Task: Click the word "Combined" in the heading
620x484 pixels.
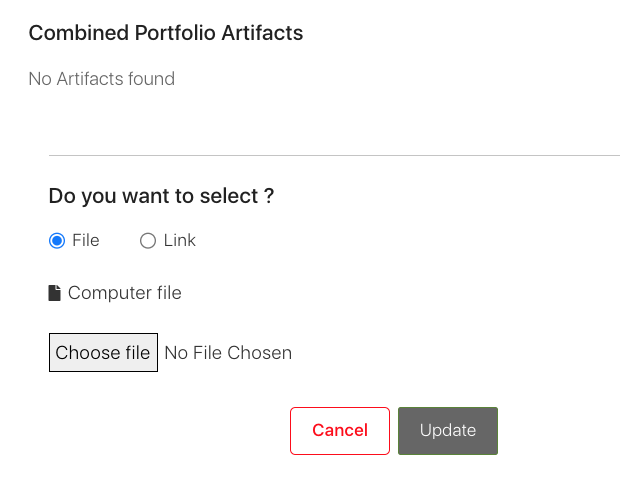Action: [x=79, y=33]
